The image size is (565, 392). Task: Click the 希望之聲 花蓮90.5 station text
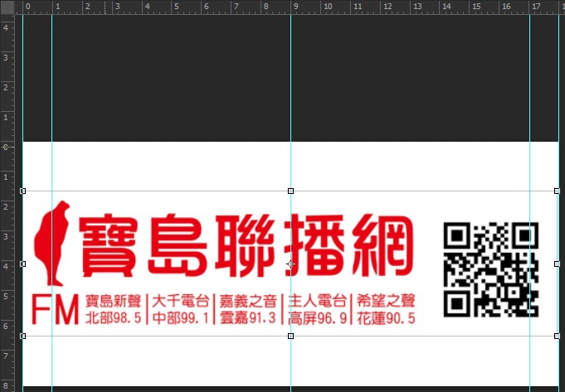click(383, 309)
